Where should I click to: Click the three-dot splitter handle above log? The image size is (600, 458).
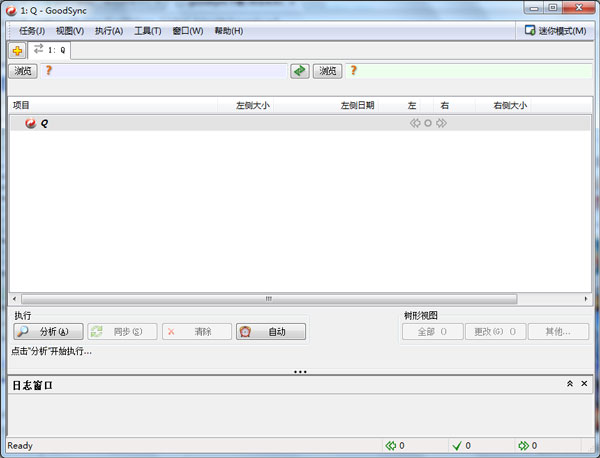(300, 372)
